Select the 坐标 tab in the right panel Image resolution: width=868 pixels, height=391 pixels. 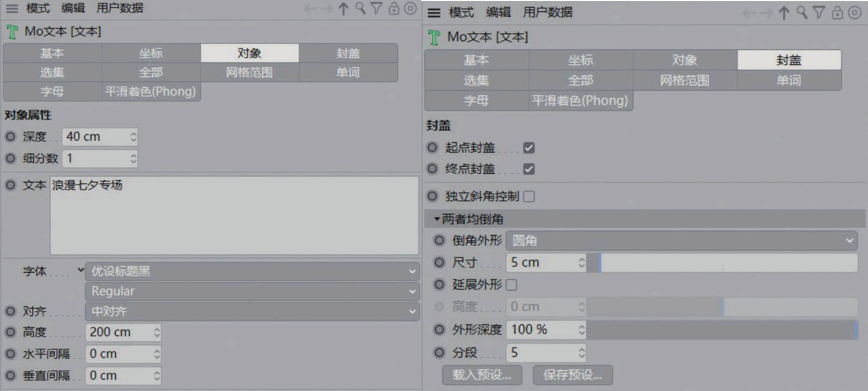coord(581,60)
